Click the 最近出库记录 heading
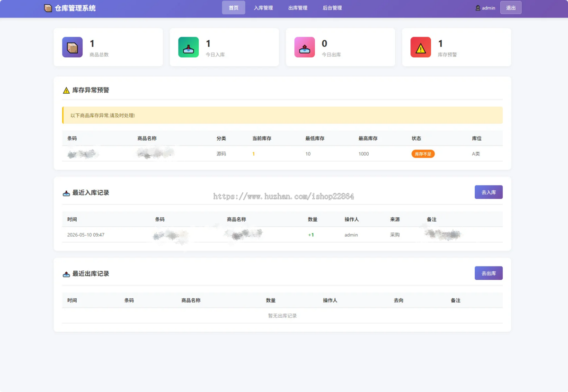568x392 pixels. coord(91,274)
